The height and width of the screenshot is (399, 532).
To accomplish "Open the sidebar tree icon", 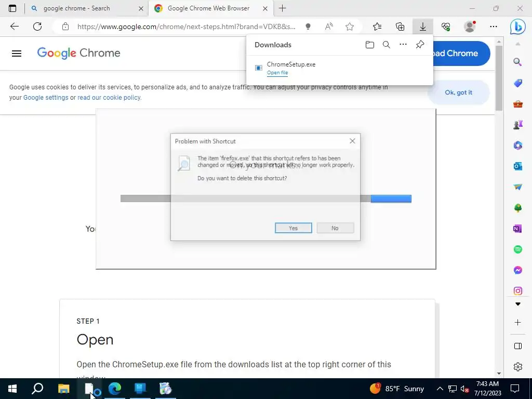I will [518, 208].
